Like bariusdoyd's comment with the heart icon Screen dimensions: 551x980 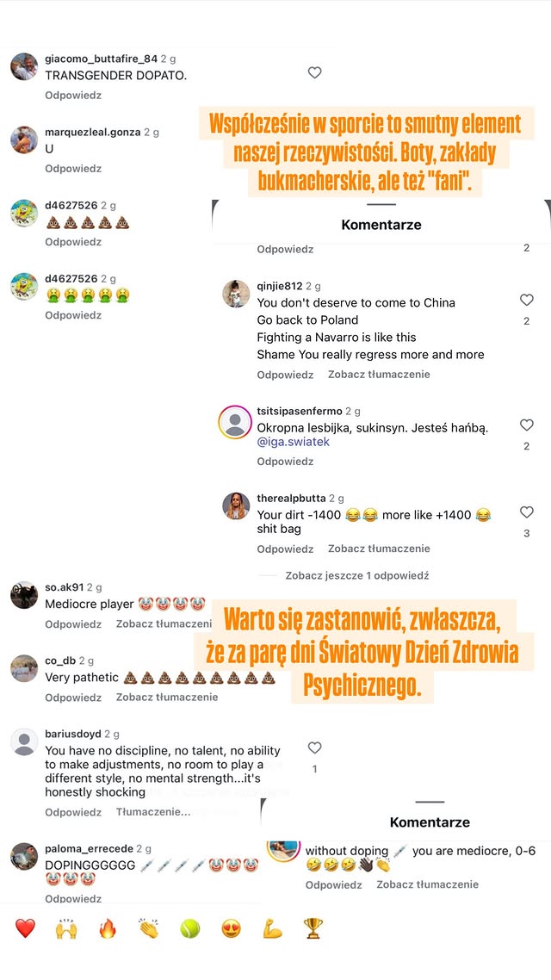tap(315, 747)
